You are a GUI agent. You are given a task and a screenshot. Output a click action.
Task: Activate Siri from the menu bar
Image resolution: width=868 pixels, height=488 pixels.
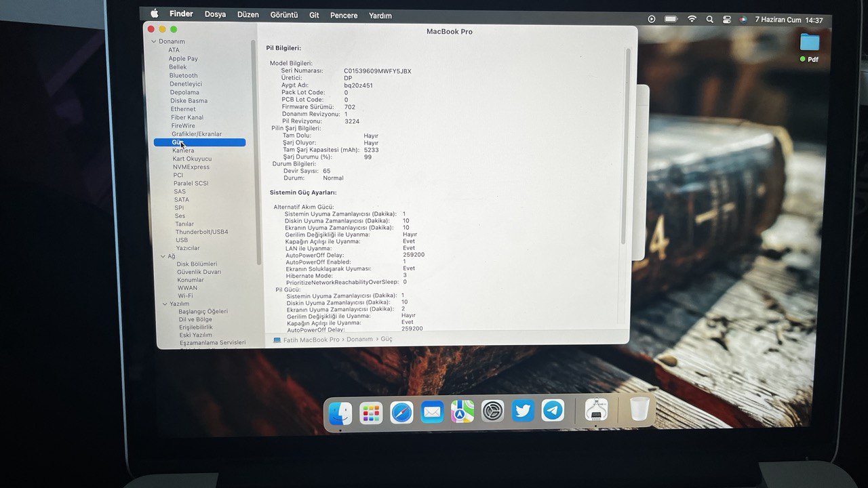(x=743, y=20)
